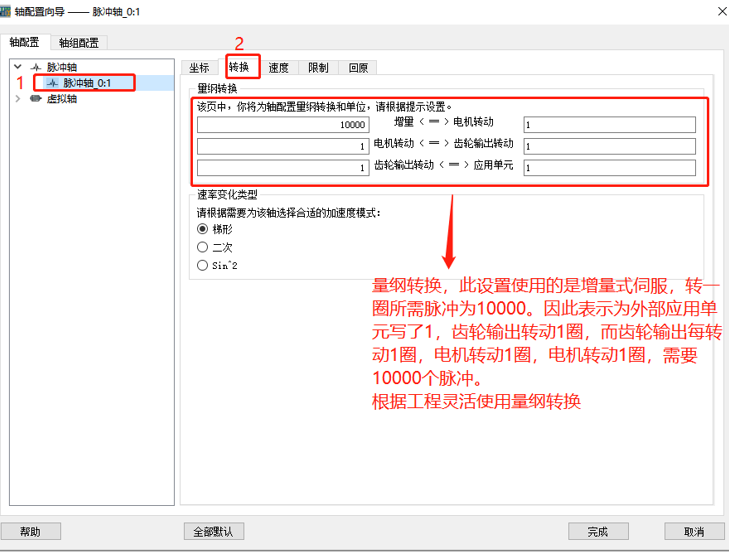The height and width of the screenshot is (552, 729).
Task: Select the 脉冲轴_0:1 tree item
Action: pos(87,83)
